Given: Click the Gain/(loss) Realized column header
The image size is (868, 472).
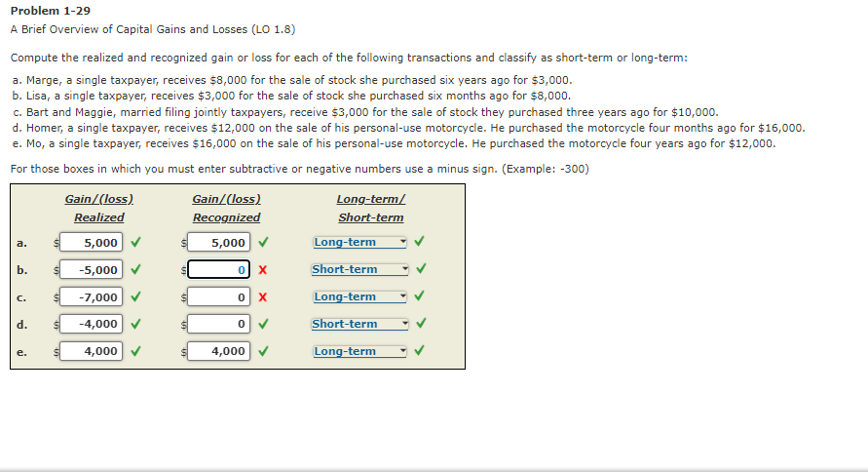Looking at the screenshot, I should point(99,208).
